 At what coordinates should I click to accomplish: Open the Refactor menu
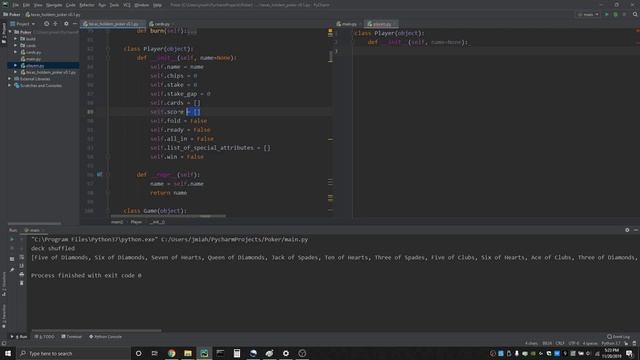pos(87,5)
